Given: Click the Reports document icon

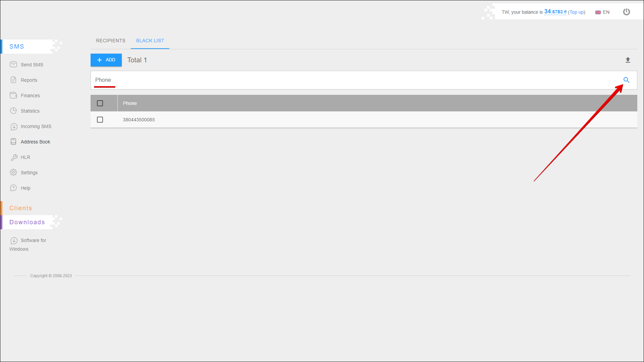Looking at the screenshot, I should (x=13, y=80).
